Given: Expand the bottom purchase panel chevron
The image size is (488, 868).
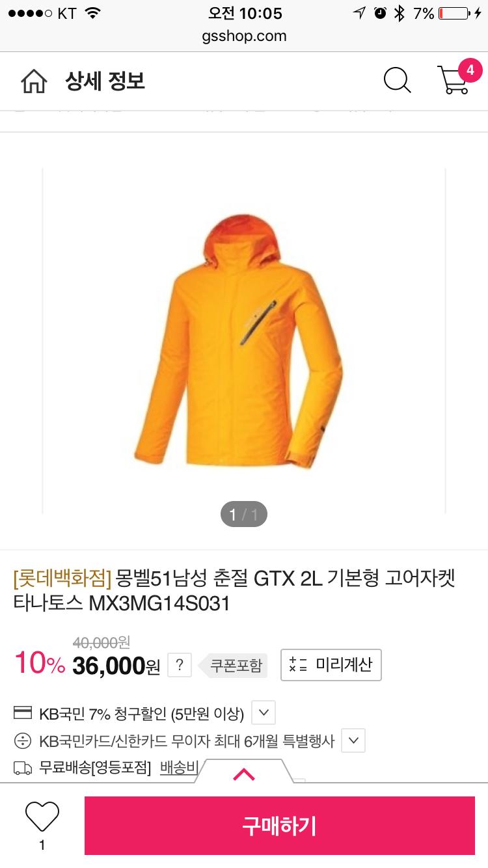Looking at the screenshot, I should click(244, 774).
